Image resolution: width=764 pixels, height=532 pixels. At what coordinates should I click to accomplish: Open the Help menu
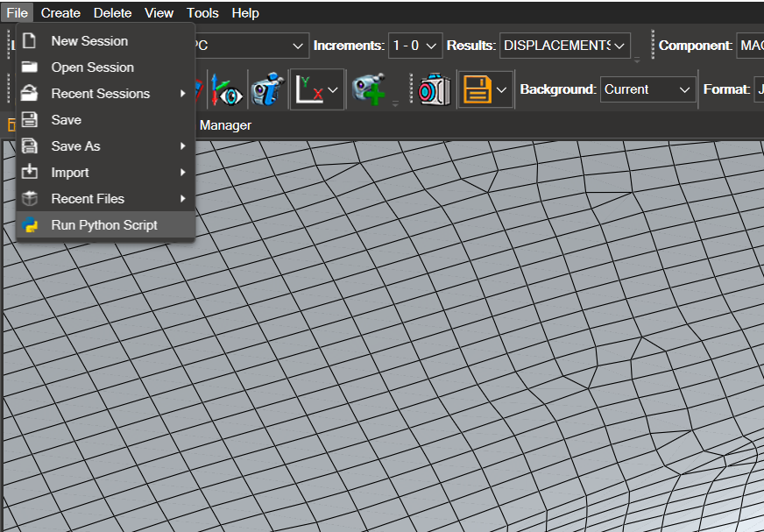[245, 13]
